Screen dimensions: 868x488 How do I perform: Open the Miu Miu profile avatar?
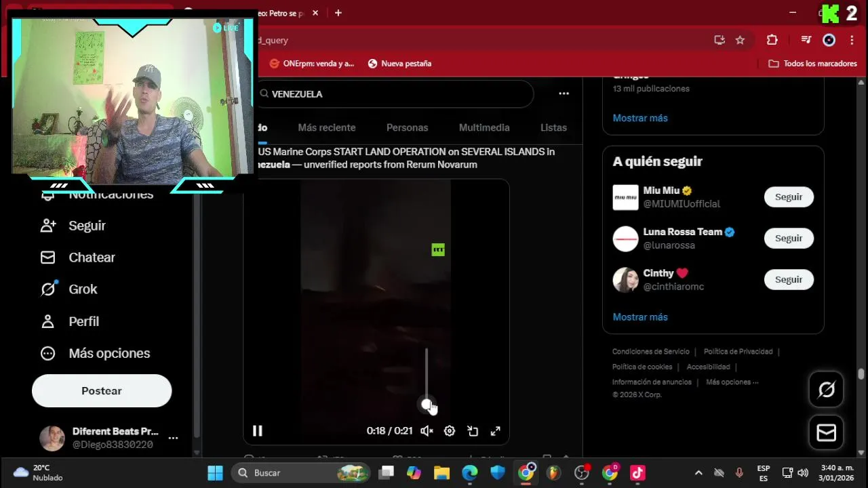(x=626, y=197)
